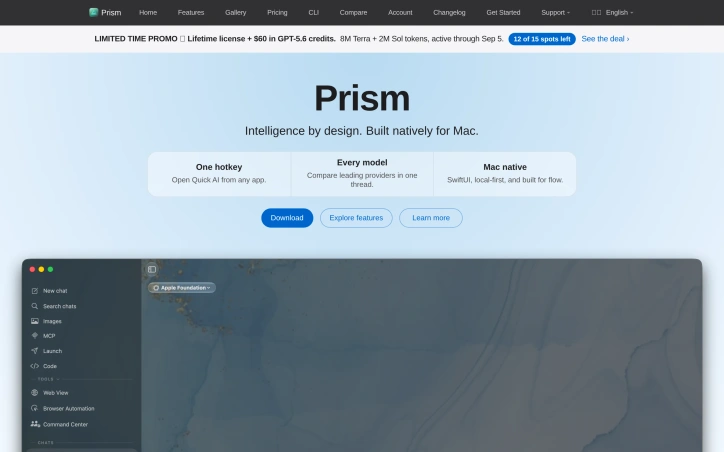Select the Code label in sidebar
Image resolution: width=724 pixels, height=452 pixels.
point(50,366)
